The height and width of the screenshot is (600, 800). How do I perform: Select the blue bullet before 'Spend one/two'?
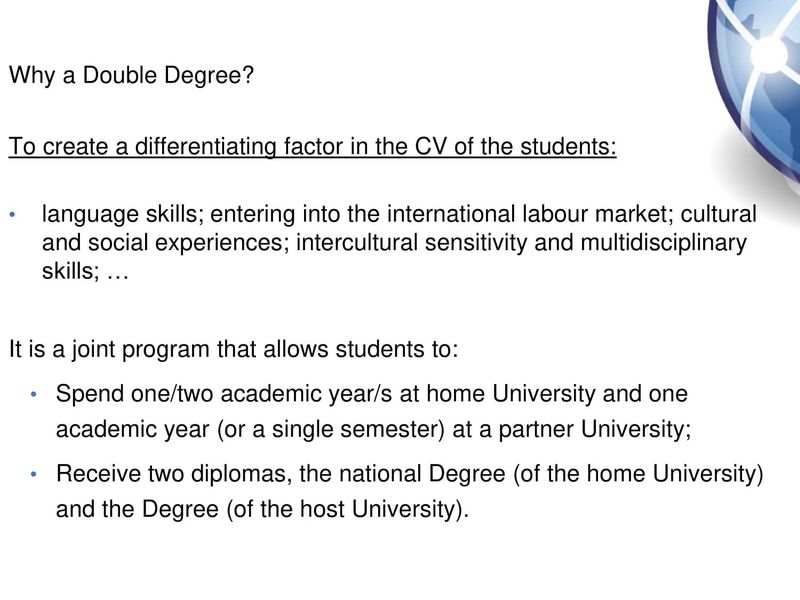pos(34,394)
